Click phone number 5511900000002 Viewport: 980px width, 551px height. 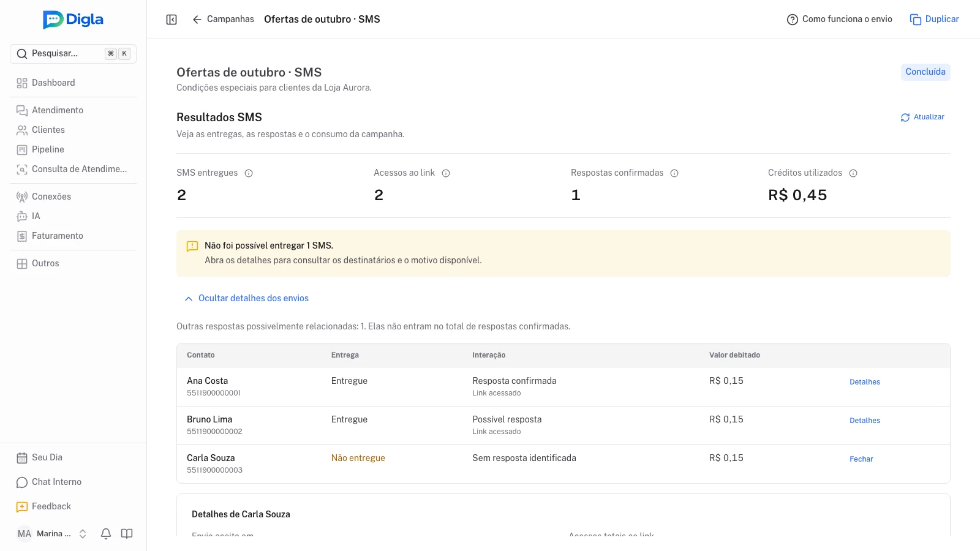214,432
